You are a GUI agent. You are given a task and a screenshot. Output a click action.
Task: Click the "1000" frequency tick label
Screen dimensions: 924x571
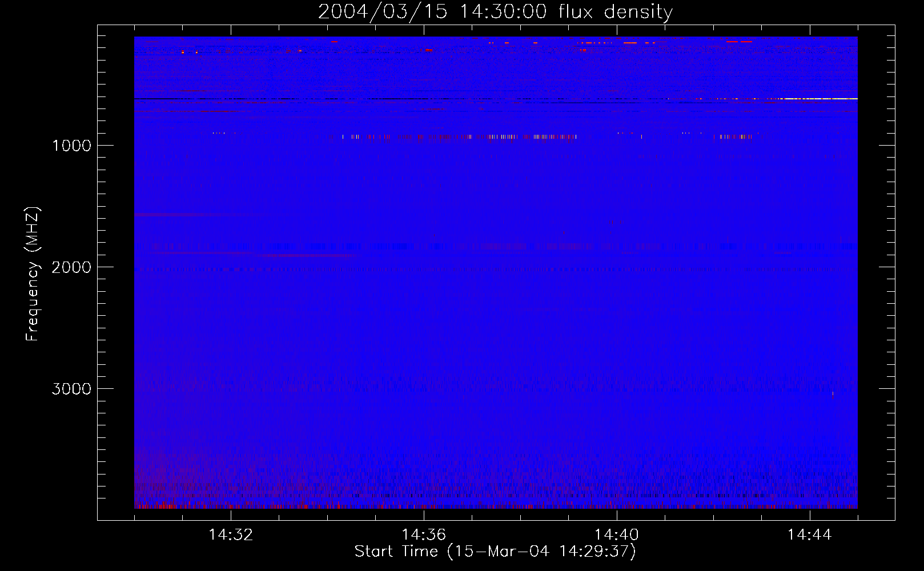71,146
